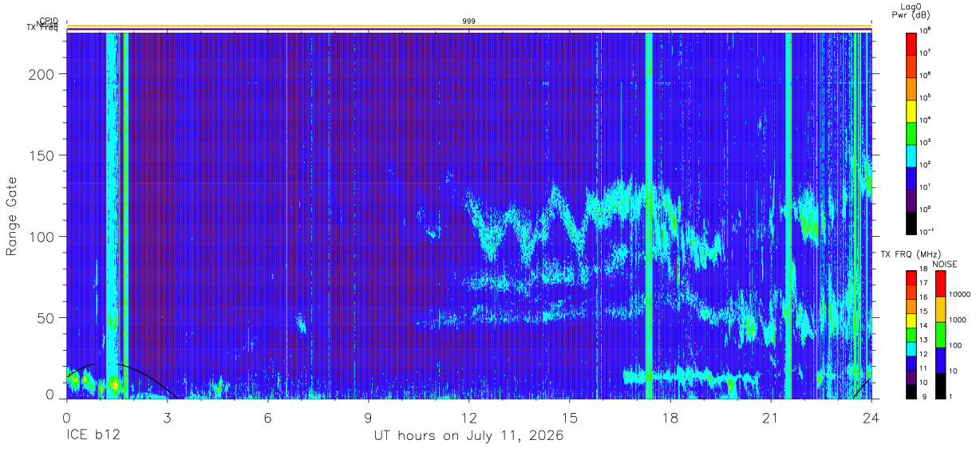Click the 'TX Freq' label above the plot
The height and width of the screenshot is (452, 980).
click(42, 29)
